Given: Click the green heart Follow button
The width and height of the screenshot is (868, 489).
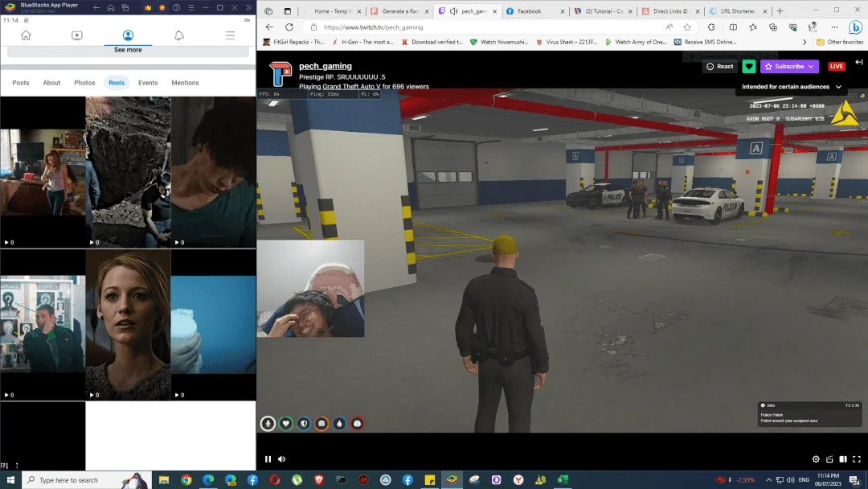Looking at the screenshot, I should pyautogui.click(x=749, y=67).
